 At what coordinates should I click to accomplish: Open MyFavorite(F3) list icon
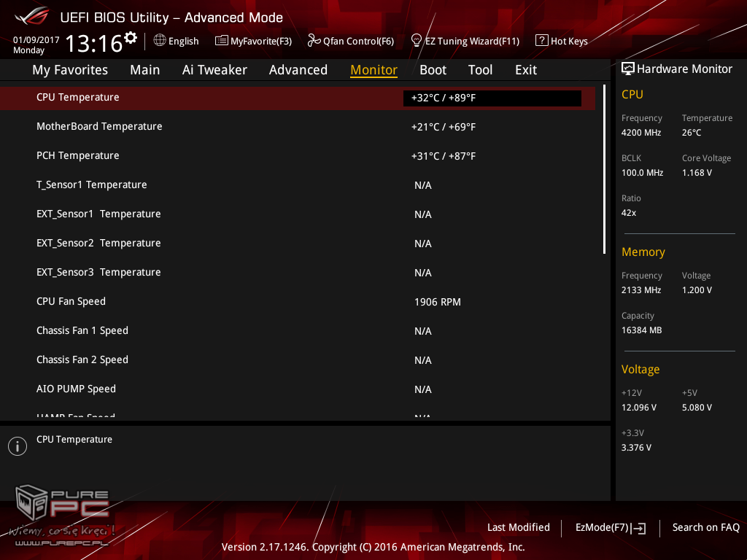222,41
